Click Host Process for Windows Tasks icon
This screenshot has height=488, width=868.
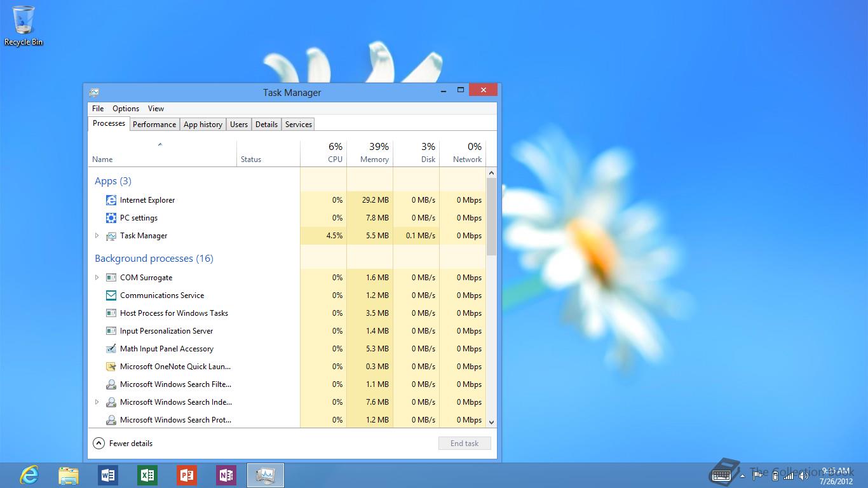(111, 313)
